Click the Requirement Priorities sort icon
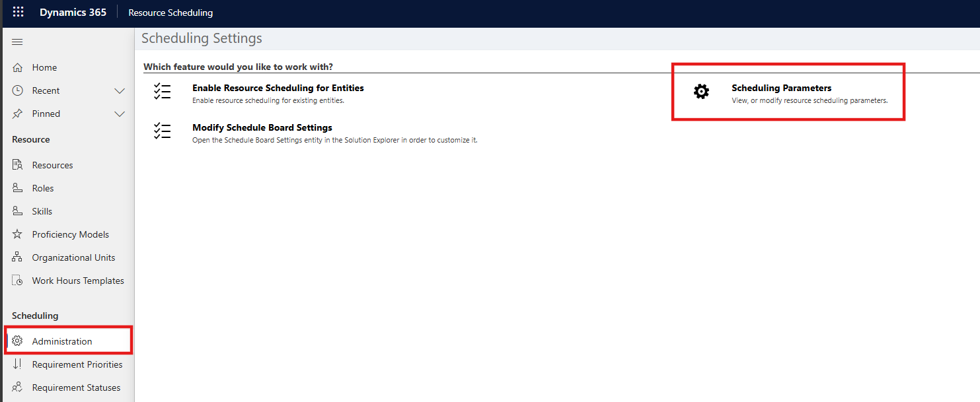The width and height of the screenshot is (980, 402). (18, 364)
